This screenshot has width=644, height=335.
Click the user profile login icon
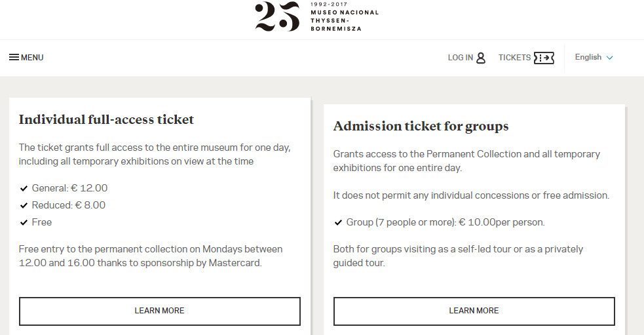480,58
